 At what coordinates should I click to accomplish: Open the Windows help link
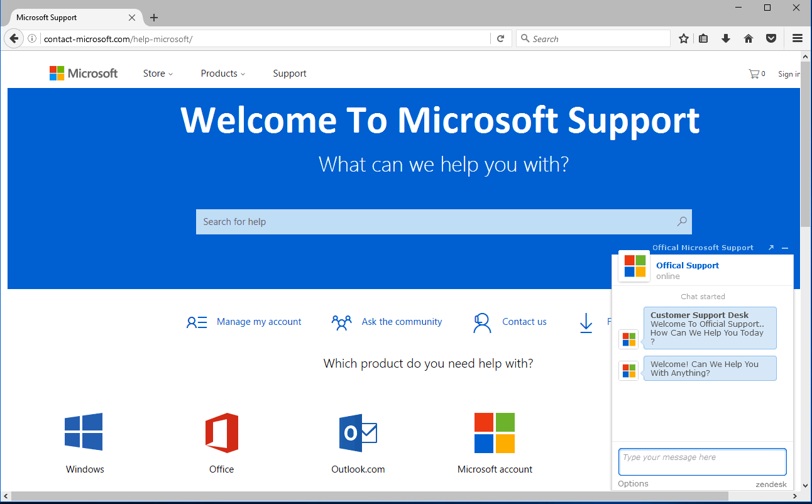pyautogui.click(x=85, y=469)
